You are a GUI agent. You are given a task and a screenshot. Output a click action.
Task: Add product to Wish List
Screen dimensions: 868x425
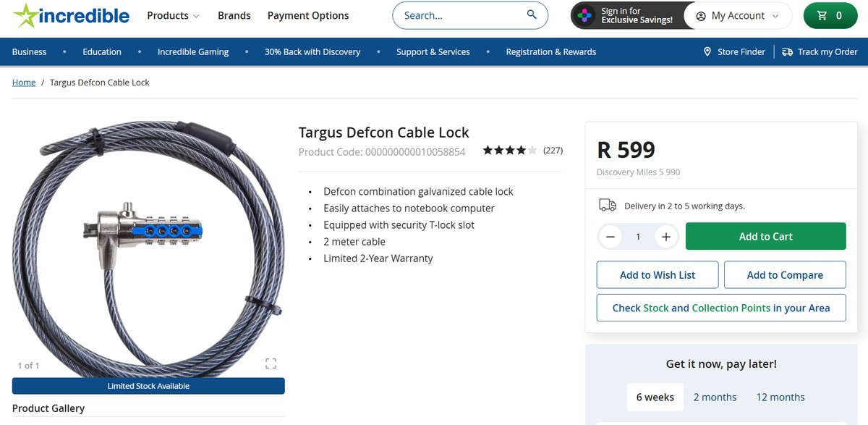point(657,274)
